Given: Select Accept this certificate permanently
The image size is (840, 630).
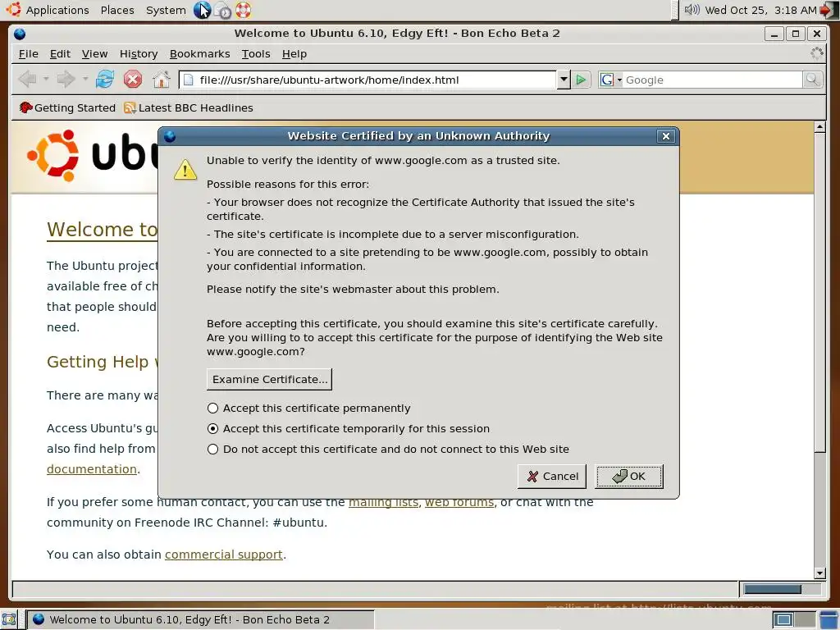Looking at the screenshot, I should 308,409.
